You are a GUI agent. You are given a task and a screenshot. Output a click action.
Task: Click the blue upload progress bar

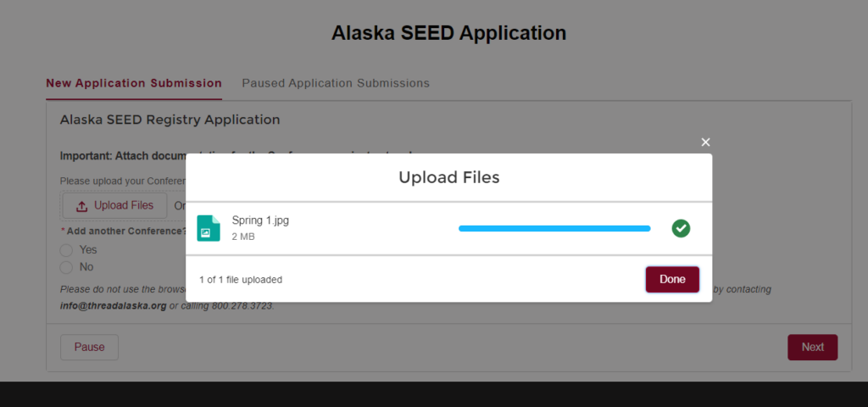pos(554,228)
